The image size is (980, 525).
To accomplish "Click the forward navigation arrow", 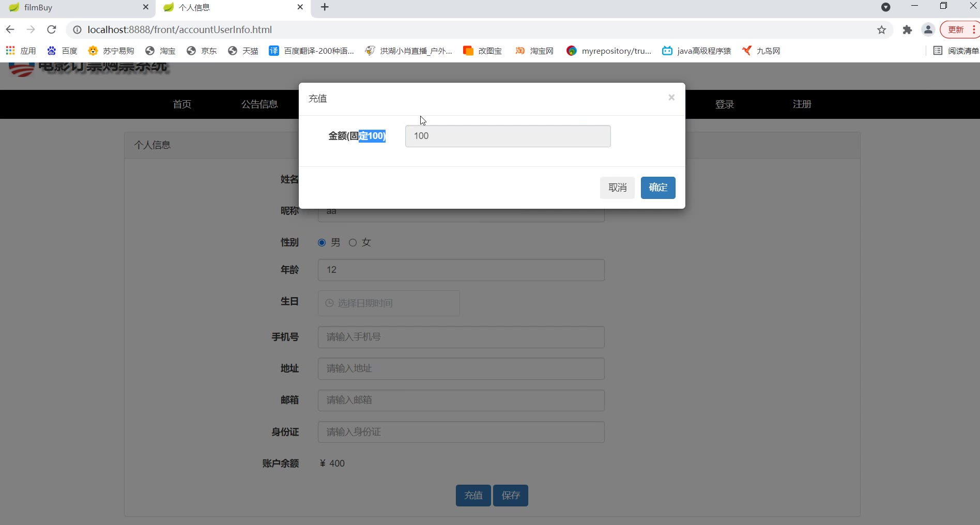I will tap(31, 30).
